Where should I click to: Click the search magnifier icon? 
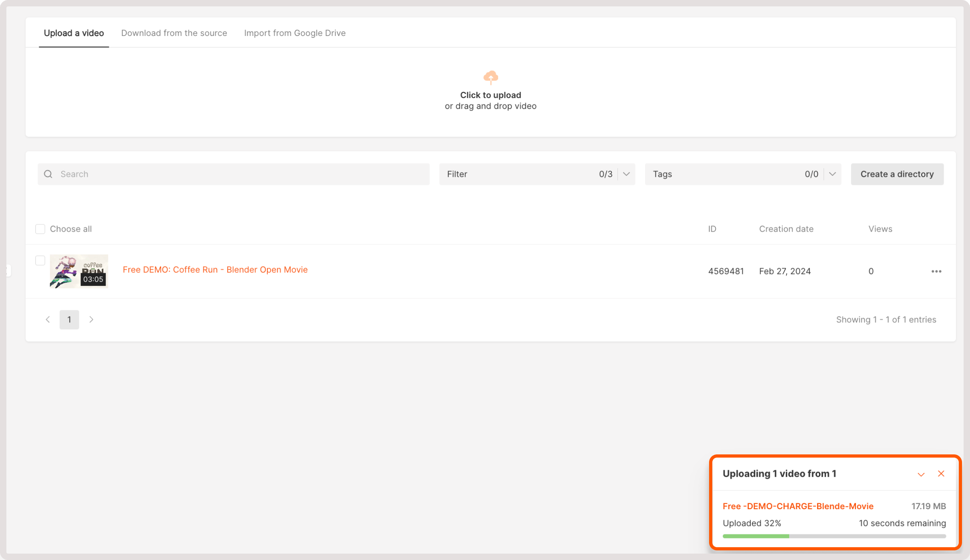coord(48,174)
